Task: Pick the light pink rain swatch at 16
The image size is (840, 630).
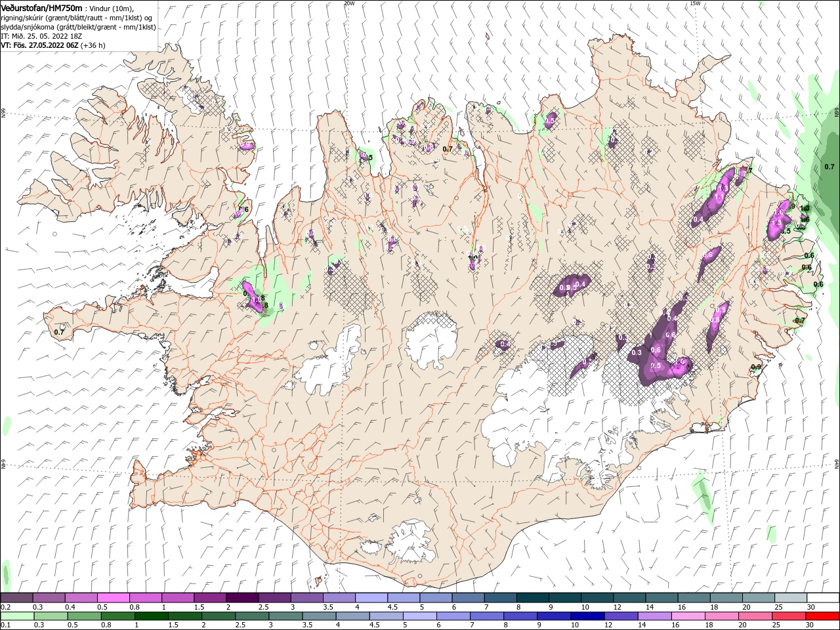Action: pyautogui.click(x=688, y=616)
